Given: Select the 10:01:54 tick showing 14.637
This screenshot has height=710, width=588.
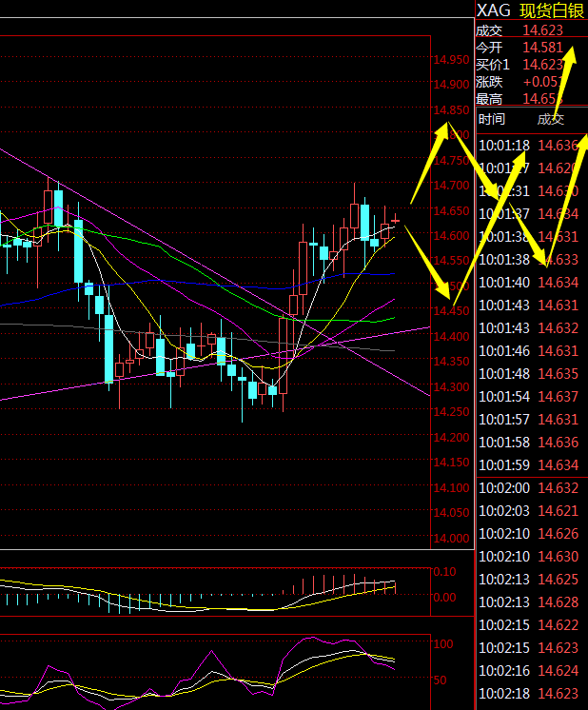Looking at the screenshot, I should pos(529,396).
